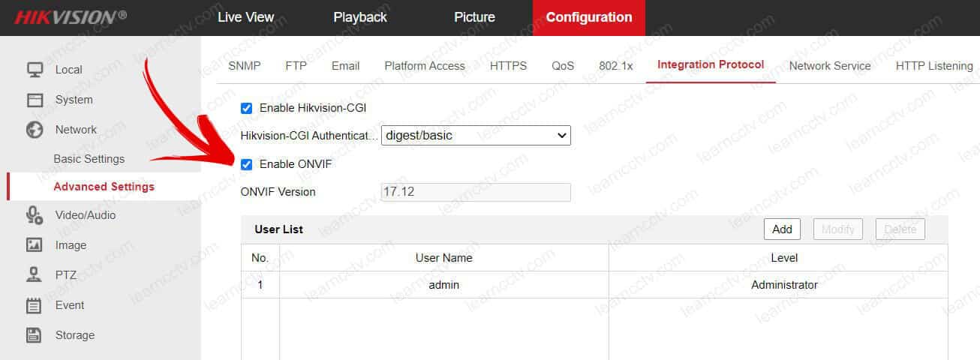
Task: Select the HTTPS settings tab
Action: point(508,66)
